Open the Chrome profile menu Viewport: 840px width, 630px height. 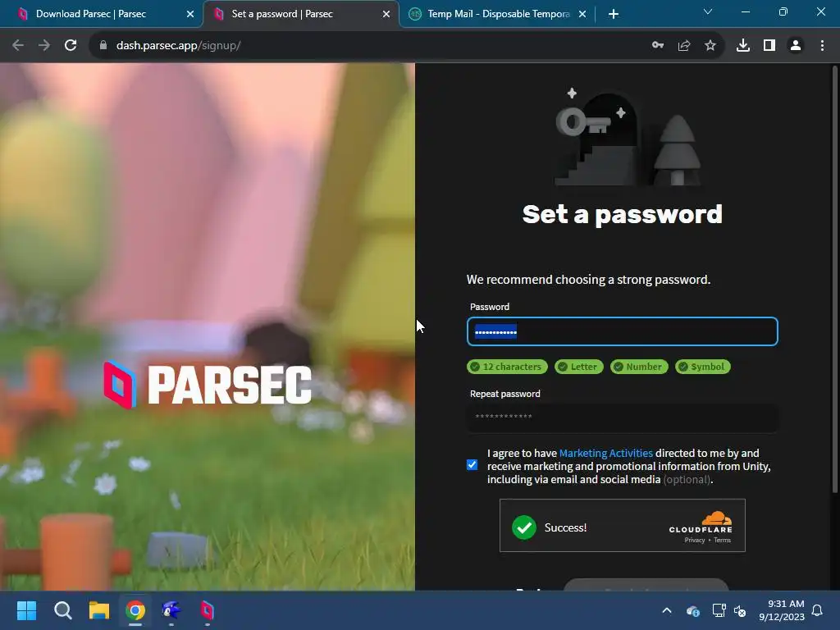[x=796, y=46]
